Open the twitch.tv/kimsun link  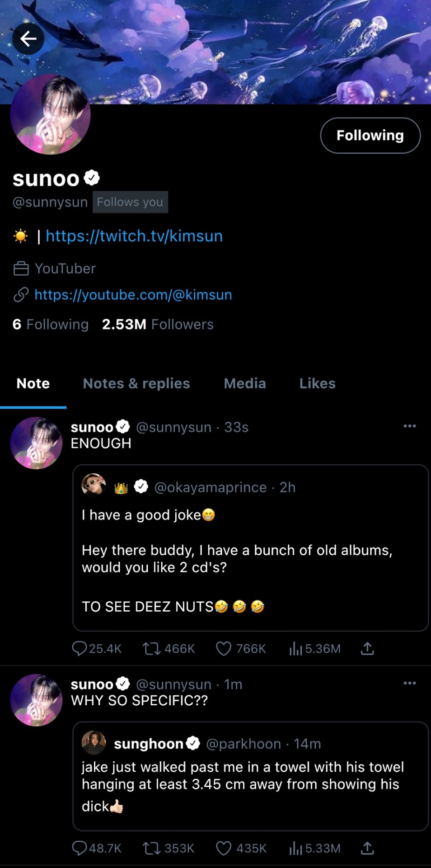click(x=134, y=236)
